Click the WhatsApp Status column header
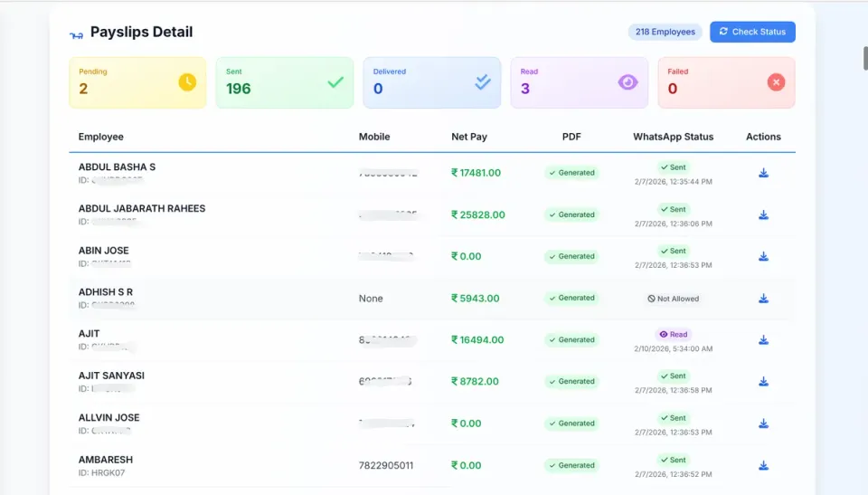The height and width of the screenshot is (495, 868). (x=673, y=137)
